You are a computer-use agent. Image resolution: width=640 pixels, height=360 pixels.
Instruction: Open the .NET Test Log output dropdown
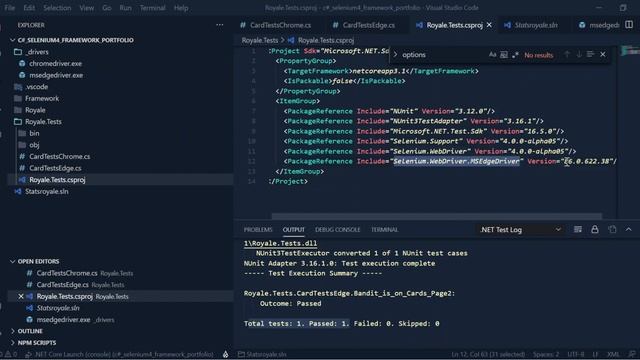click(x=520, y=230)
